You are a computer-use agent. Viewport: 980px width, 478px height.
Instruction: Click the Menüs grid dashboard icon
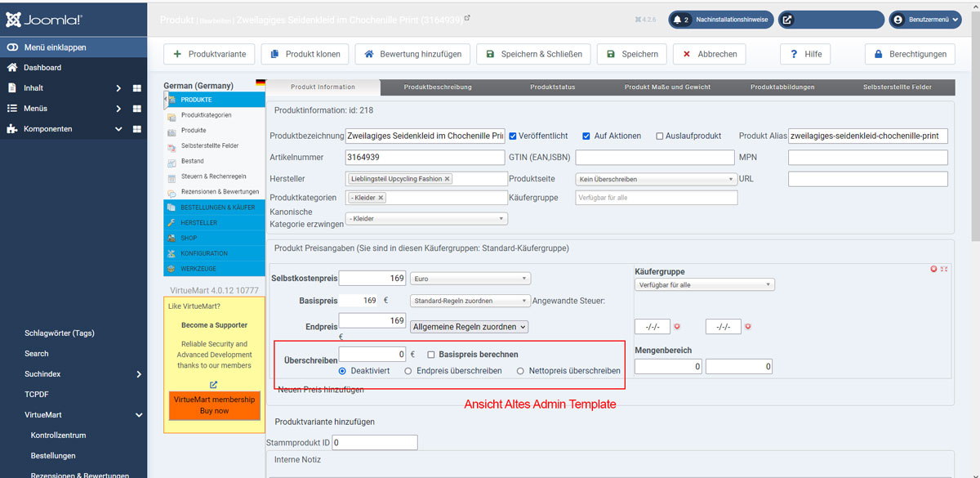point(137,109)
